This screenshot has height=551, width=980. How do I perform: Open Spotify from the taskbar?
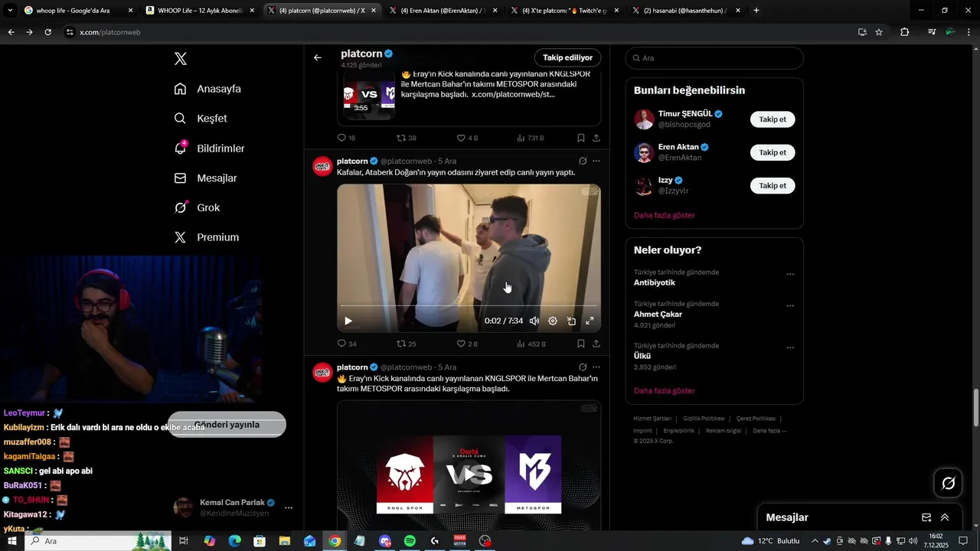(410, 541)
